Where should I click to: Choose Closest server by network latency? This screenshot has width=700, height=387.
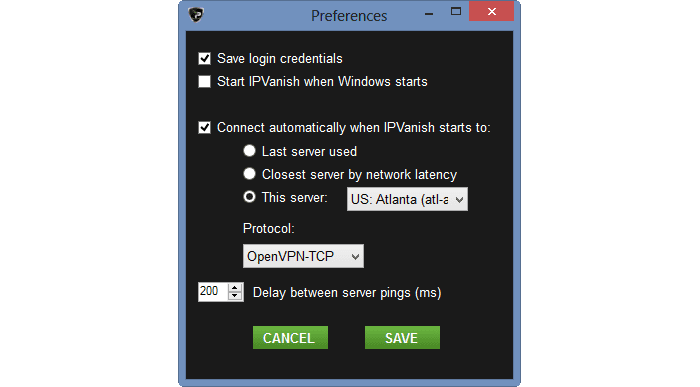(x=249, y=174)
